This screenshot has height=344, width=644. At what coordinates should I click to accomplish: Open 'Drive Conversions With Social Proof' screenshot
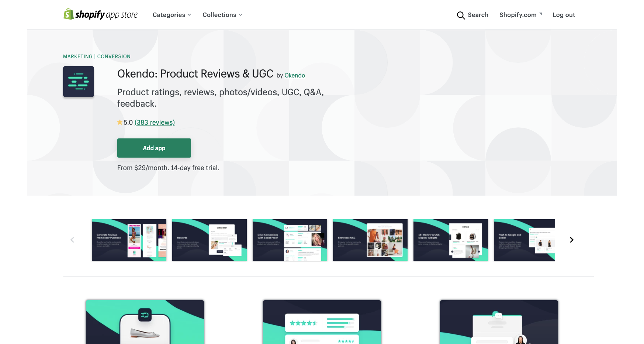[x=290, y=240]
